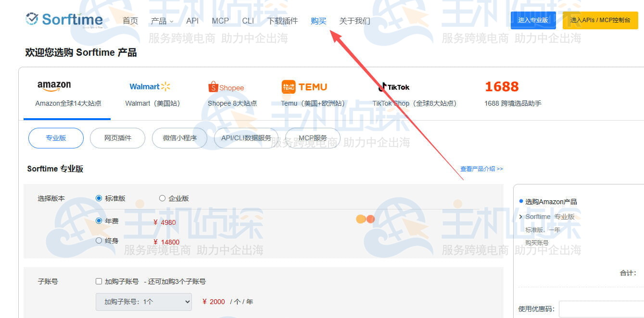Image resolution: width=644 pixels, height=318 pixels.
Task: Click 1688 跨境选品助手 label
Action: click(x=513, y=103)
